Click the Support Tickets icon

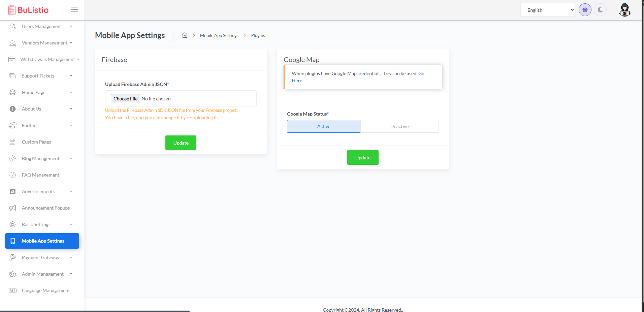(12, 76)
